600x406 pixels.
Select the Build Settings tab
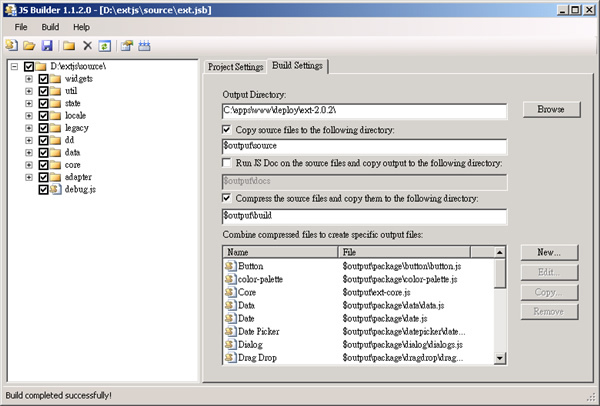pyautogui.click(x=297, y=66)
